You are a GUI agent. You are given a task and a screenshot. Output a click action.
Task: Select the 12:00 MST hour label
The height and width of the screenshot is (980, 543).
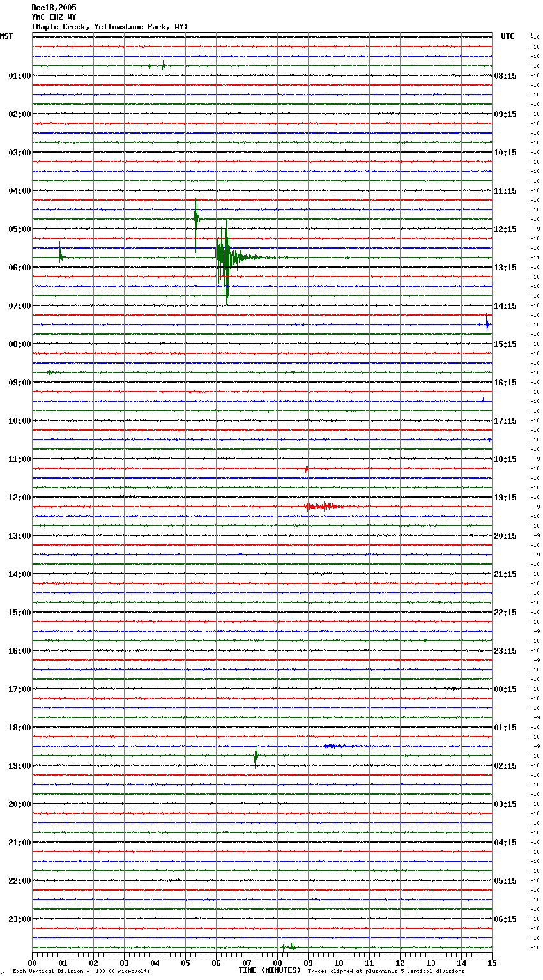coord(20,498)
